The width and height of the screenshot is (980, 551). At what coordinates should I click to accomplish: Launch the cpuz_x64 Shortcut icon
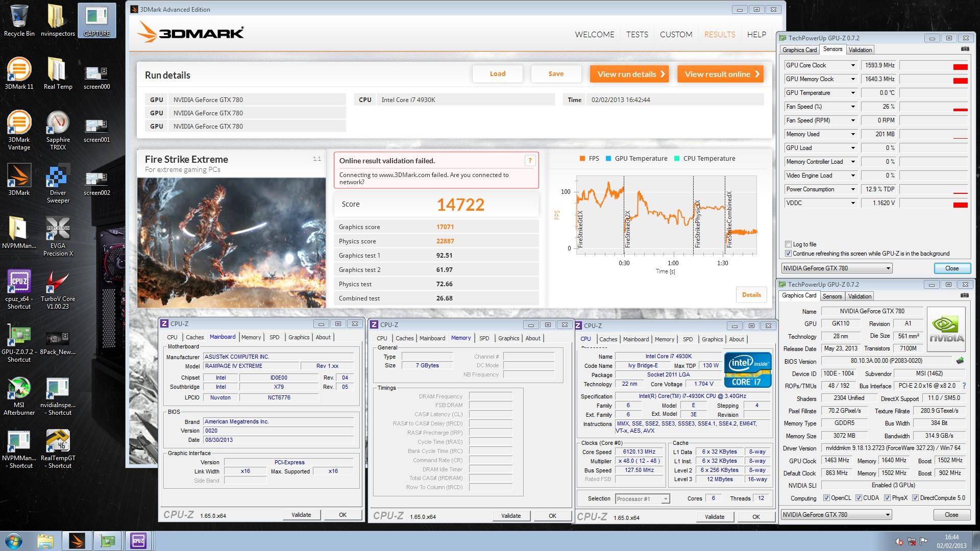pyautogui.click(x=19, y=289)
